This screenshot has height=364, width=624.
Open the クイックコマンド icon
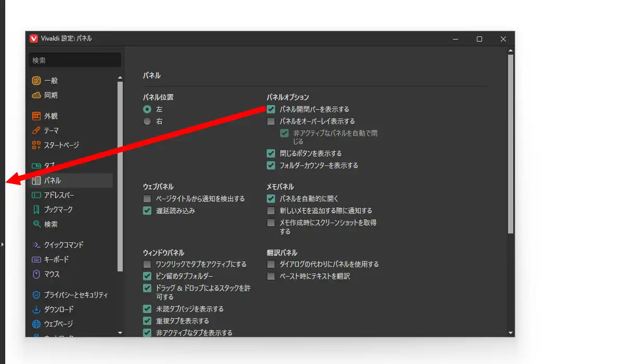pos(36,244)
